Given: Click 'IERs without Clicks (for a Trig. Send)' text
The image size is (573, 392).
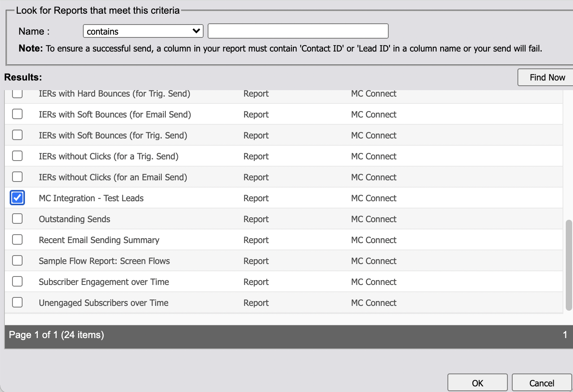Looking at the screenshot, I should (109, 156).
